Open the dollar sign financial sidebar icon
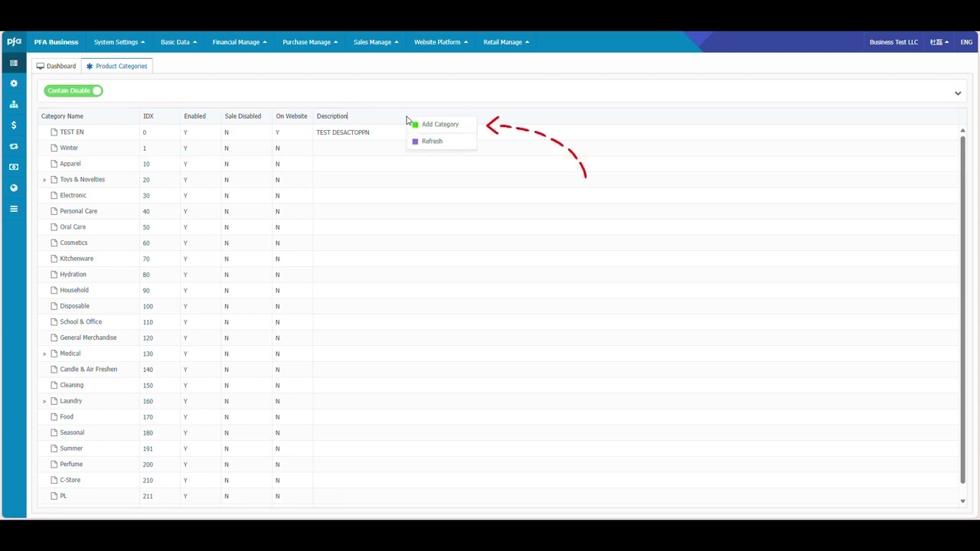 (14, 125)
